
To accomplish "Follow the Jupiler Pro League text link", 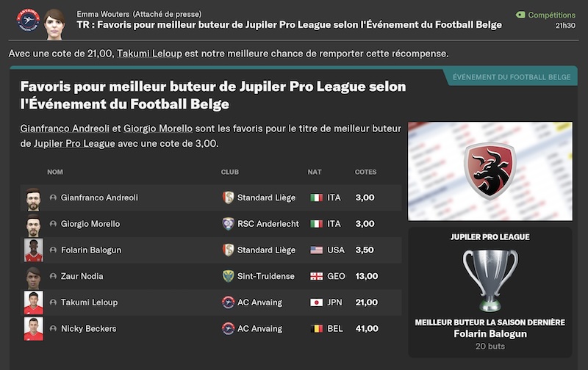I will pos(74,143).
